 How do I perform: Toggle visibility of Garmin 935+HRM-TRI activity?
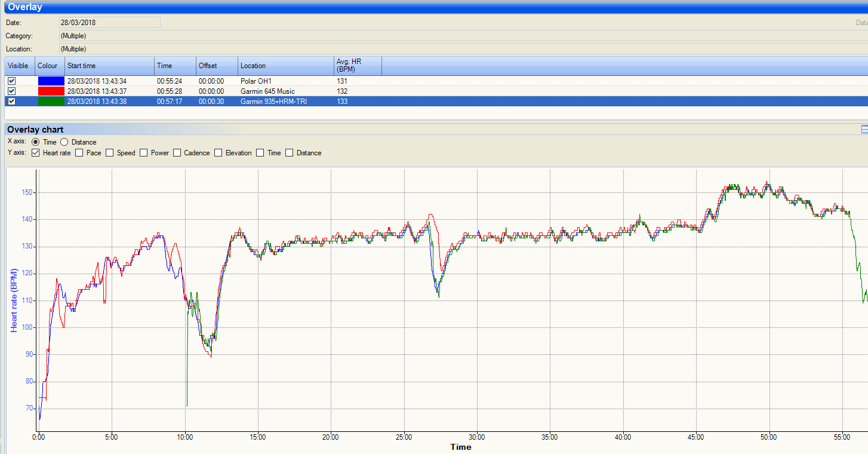pos(11,101)
